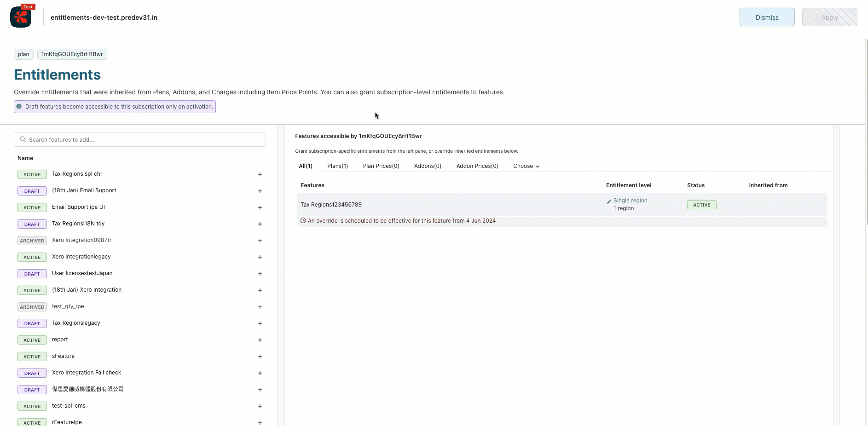Screen dimensions: 868x426
Task: Click the Dismiss button
Action: 767,17
